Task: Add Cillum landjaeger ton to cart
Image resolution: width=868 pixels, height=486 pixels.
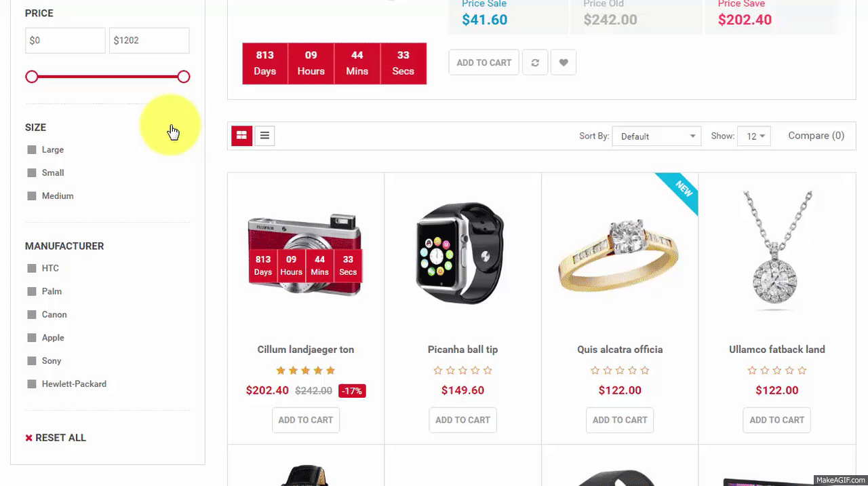Action: [306, 419]
